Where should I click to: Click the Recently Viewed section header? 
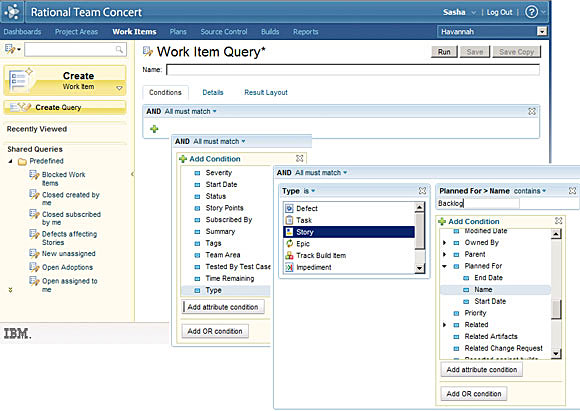(x=37, y=129)
